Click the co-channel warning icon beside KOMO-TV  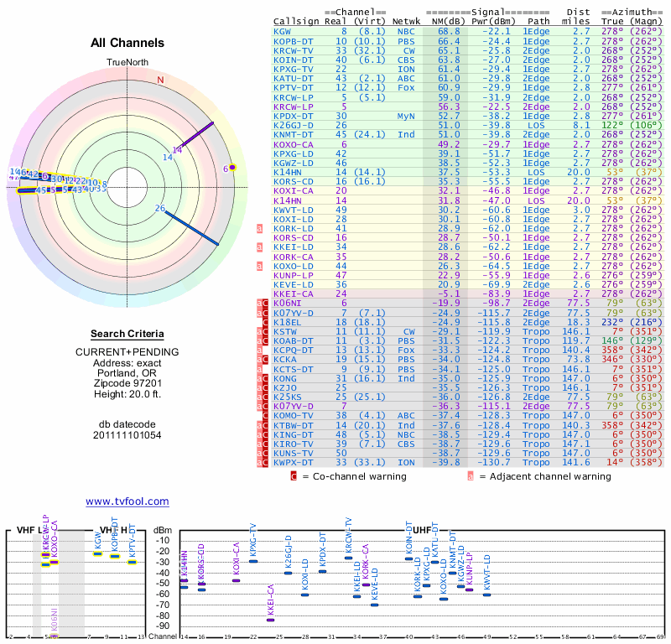point(265,416)
